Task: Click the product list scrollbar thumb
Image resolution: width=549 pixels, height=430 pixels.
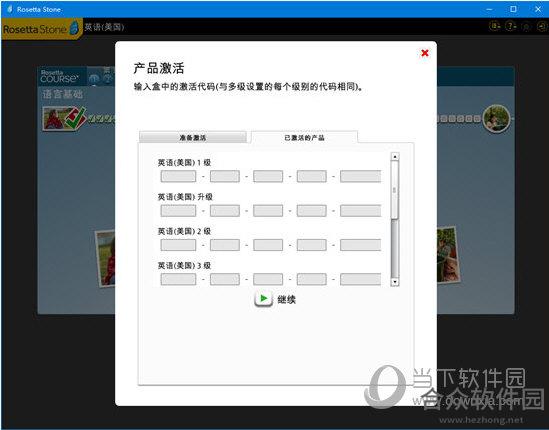Action: (395, 189)
